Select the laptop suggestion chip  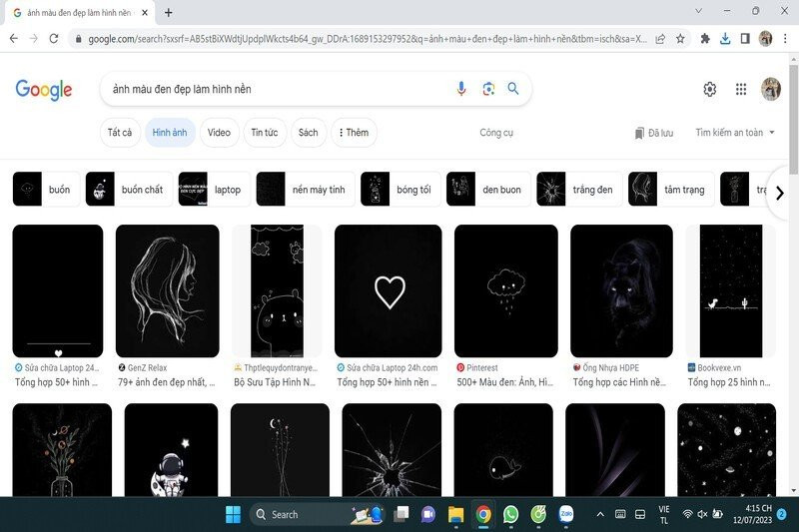[x=214, y=190]
